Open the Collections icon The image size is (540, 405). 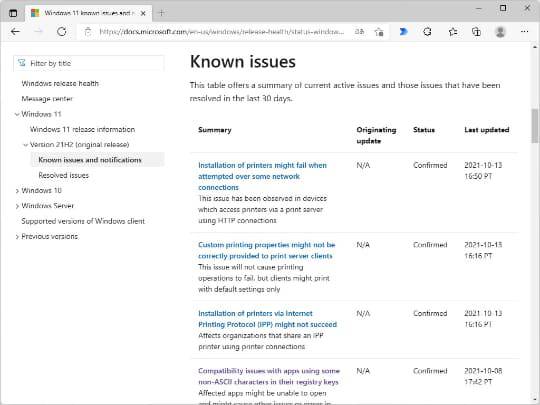476,32
